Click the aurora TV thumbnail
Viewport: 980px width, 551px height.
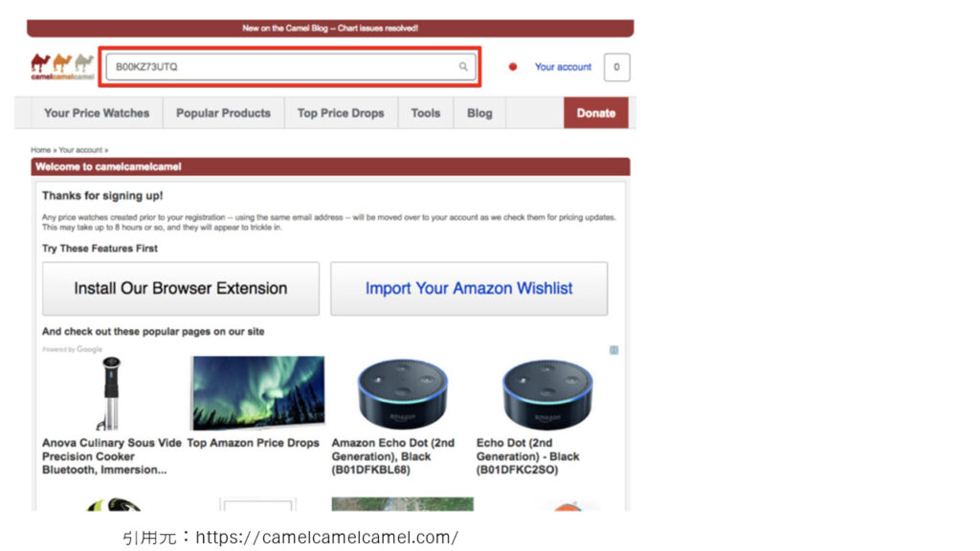(258, 393)
